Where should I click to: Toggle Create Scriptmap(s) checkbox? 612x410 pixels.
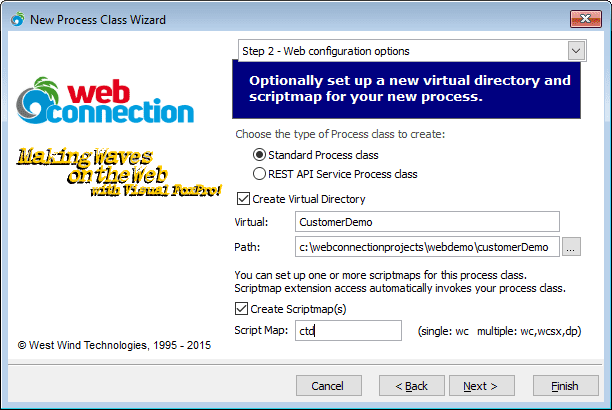click(241, 308)
